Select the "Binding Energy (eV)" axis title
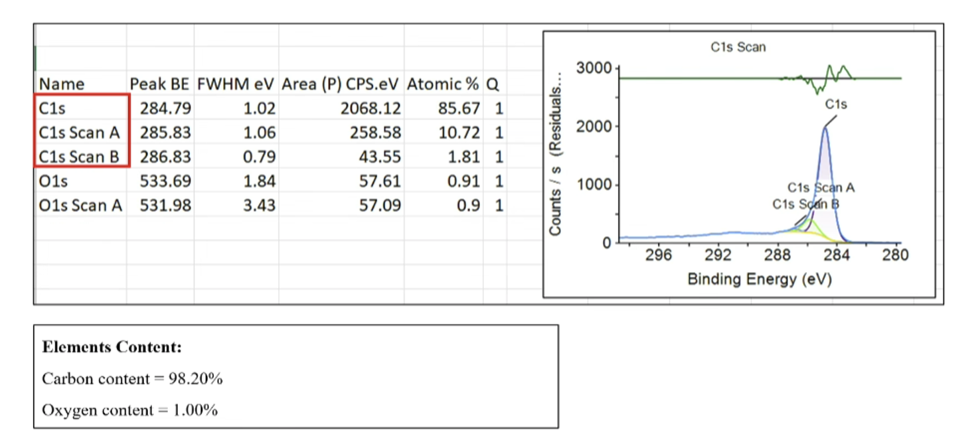The height and width of the screenshot is (446, 980). (x=759, y=279)
